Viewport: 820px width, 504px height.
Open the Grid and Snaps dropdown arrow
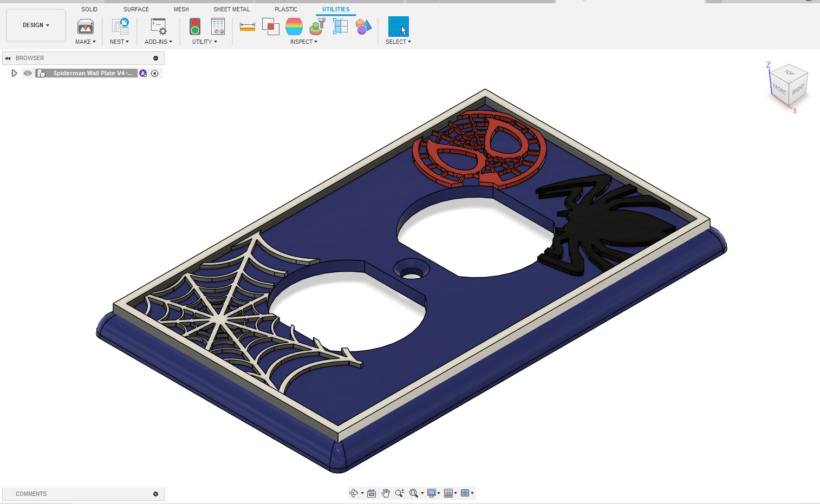(x=455, y=493)
